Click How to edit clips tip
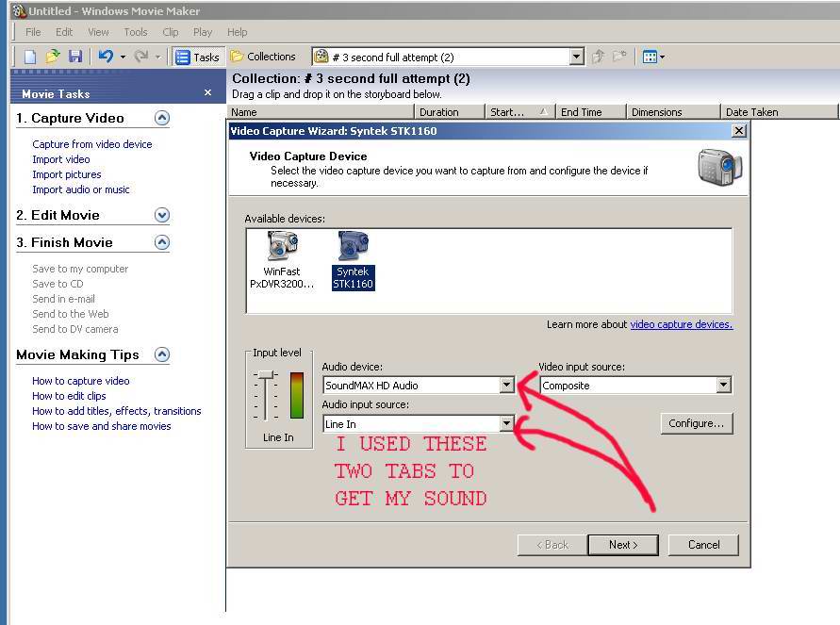Image resolution: width=840 pixels, height=625 pixels. click(x=69, y=396)
